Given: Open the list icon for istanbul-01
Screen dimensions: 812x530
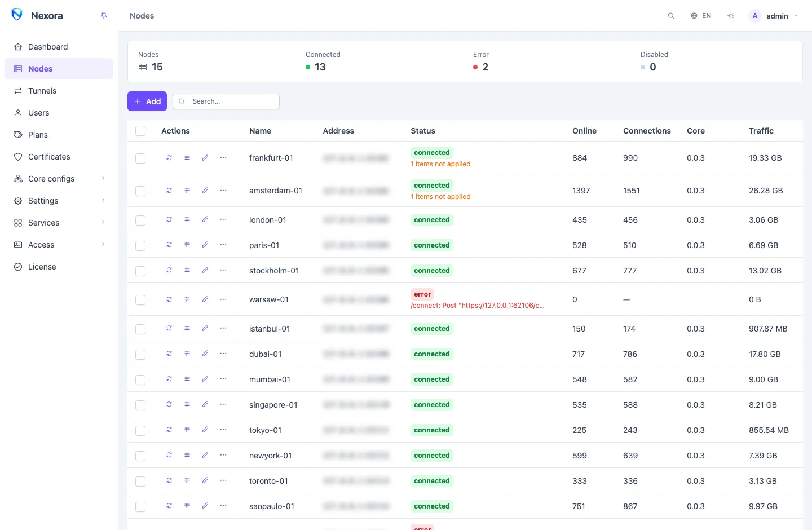Looking at the screenshot, I should (187, 328).
